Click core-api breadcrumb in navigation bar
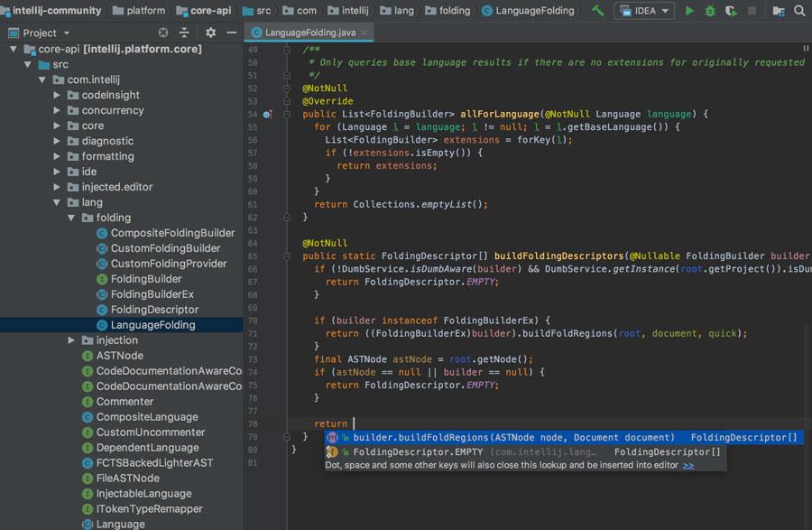 [x=204, y=10]
